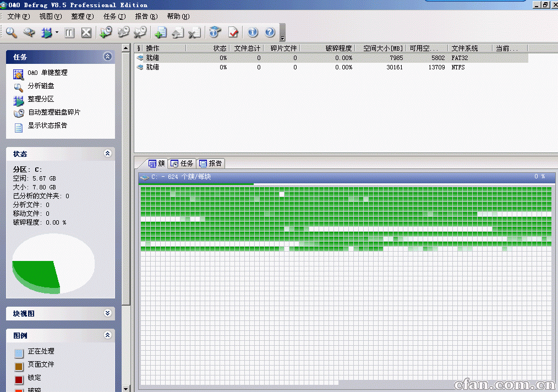Click the O&O 单键整理 icon
Viewport: 558px width, 392px height.
19,74
